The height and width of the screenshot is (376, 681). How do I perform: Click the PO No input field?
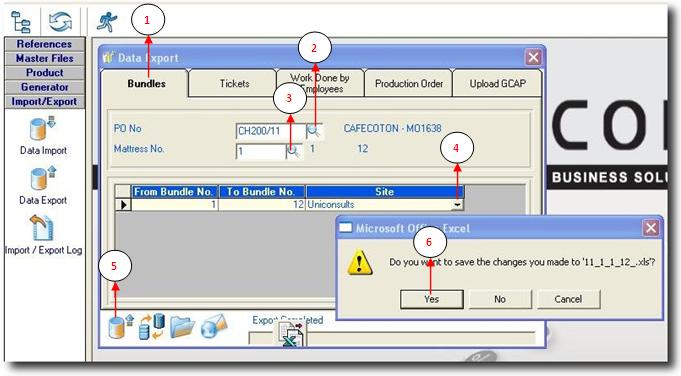click(x=271, y=131)
